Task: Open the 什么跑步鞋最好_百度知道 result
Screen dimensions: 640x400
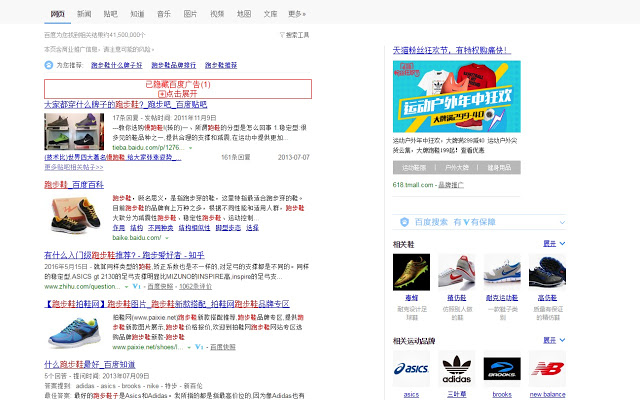Action: click(90, 364)
